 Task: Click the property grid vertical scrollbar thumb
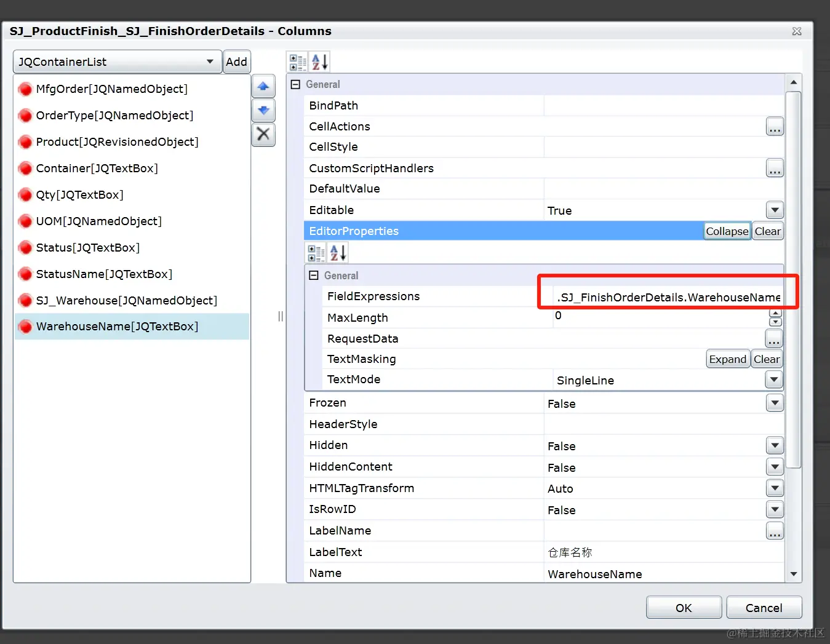point(794,280)
